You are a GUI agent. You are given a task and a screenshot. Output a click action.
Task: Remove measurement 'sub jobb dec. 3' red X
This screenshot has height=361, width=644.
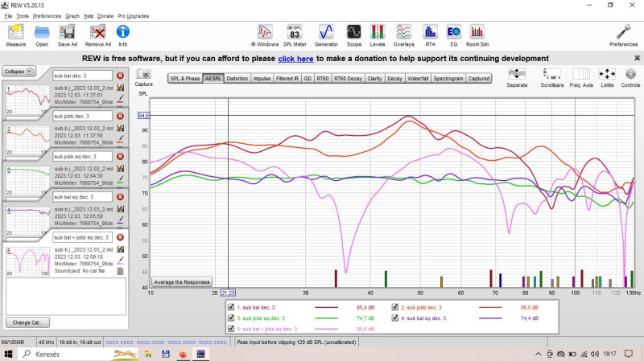(x=120, y=116)
